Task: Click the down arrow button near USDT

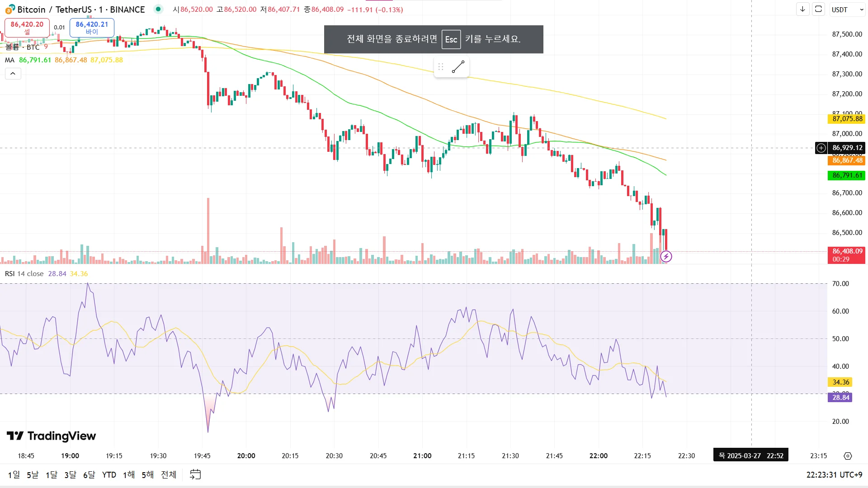Action: [x=802, y=9]
